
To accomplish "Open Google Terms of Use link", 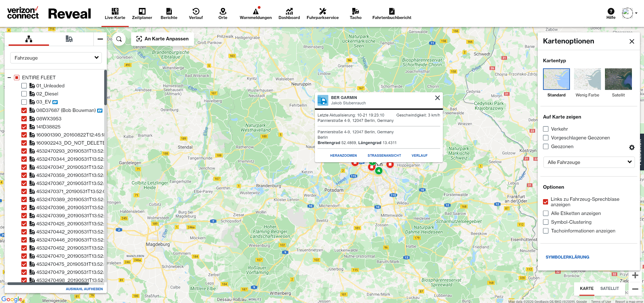I will (x=601, y=301).
